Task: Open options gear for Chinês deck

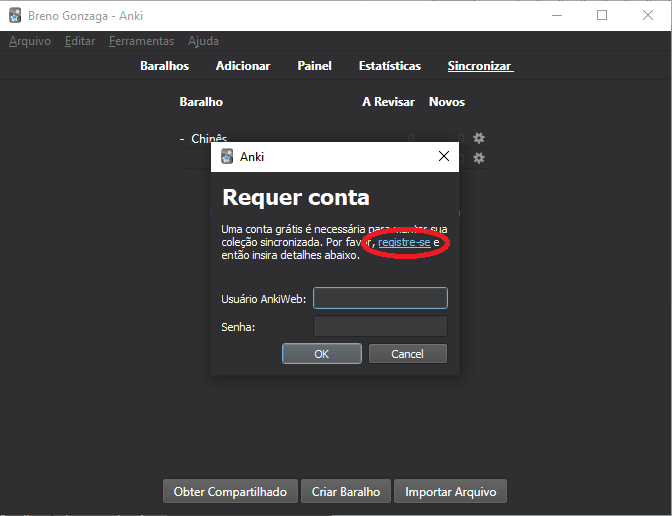Action: [479, 138]
